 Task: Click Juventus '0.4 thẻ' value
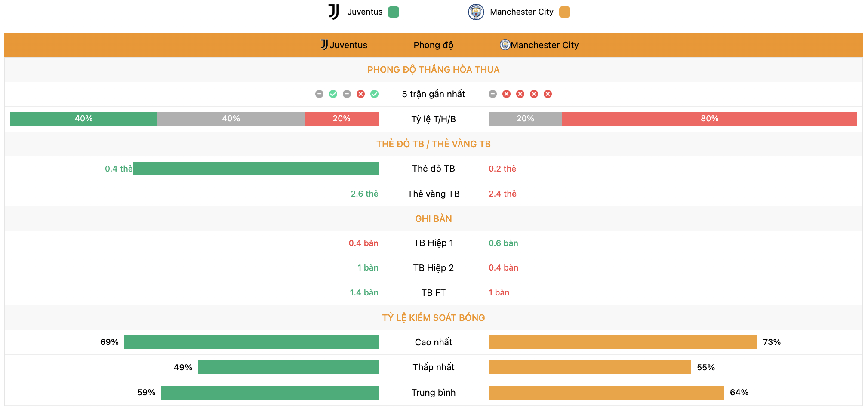tap(119, 169)
